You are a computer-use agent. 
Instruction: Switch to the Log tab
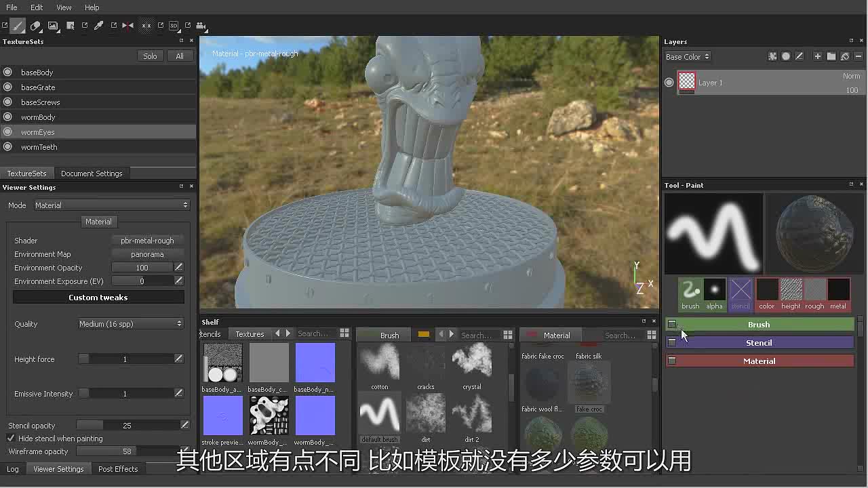13,469
